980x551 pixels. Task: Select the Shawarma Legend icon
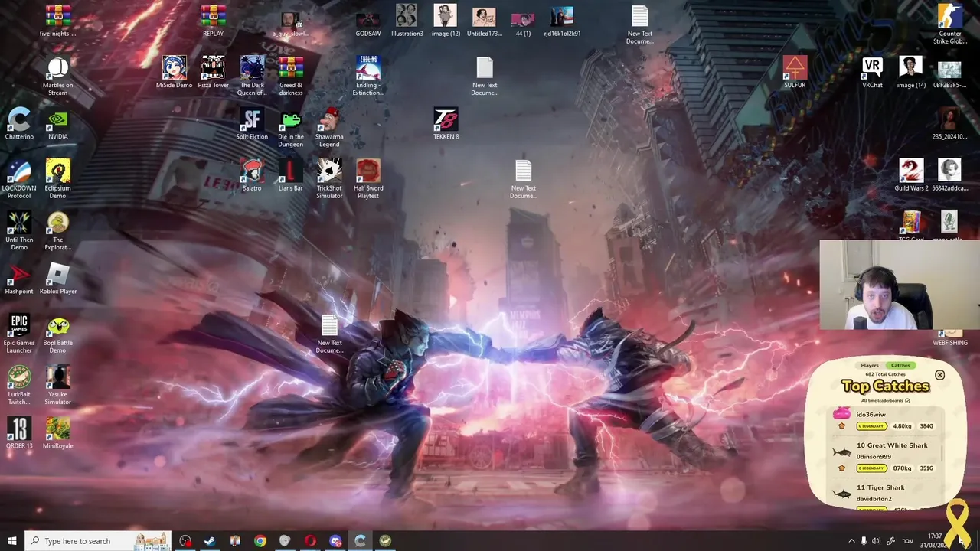click(x=329, y=128)
